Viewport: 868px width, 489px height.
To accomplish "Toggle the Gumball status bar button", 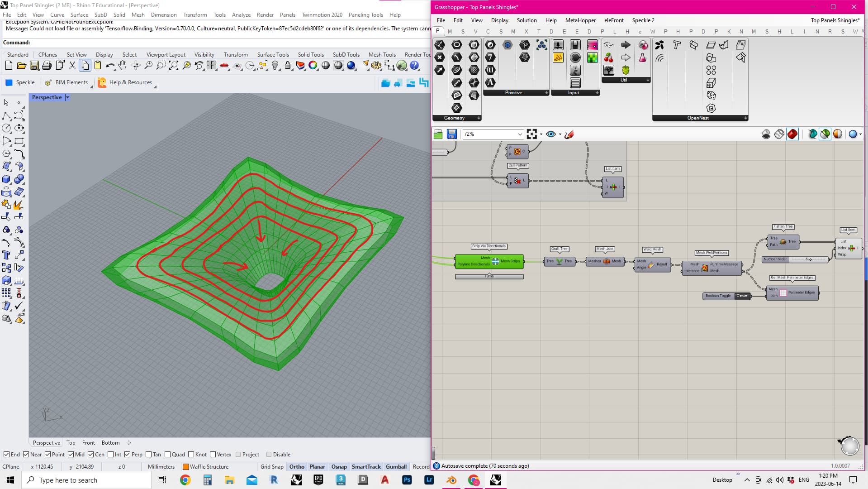I will pyautogui.click(x=396, y=467).
